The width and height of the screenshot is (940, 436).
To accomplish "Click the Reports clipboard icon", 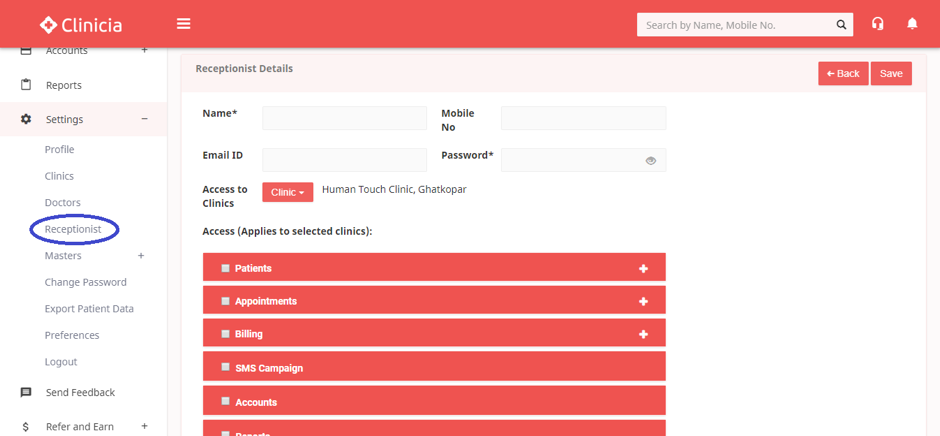I will [x=26, y=85].
